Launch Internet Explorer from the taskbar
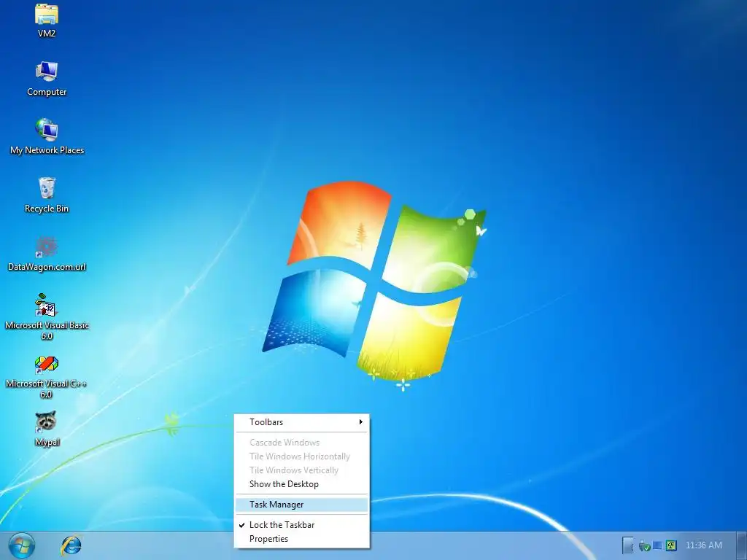The height and width of the screenshot is (560, 747). (x=71, y=545)
